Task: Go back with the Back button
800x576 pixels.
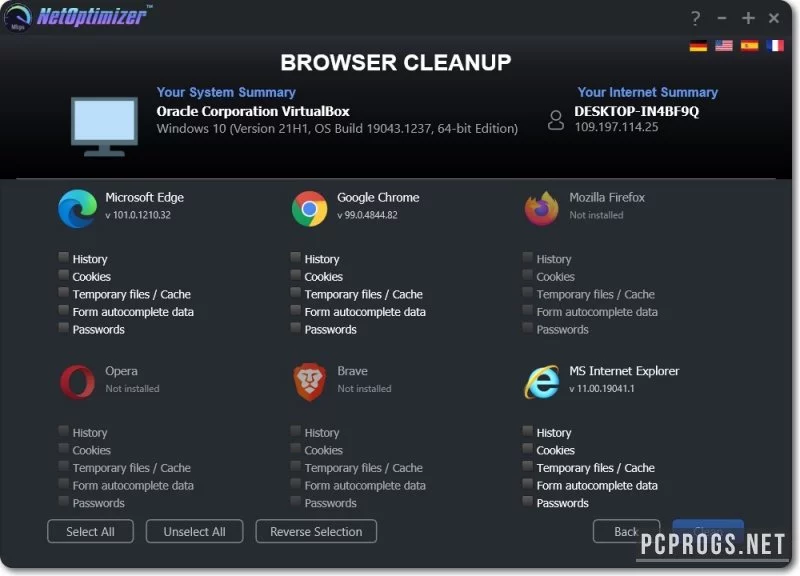Action: click(626, 532)
